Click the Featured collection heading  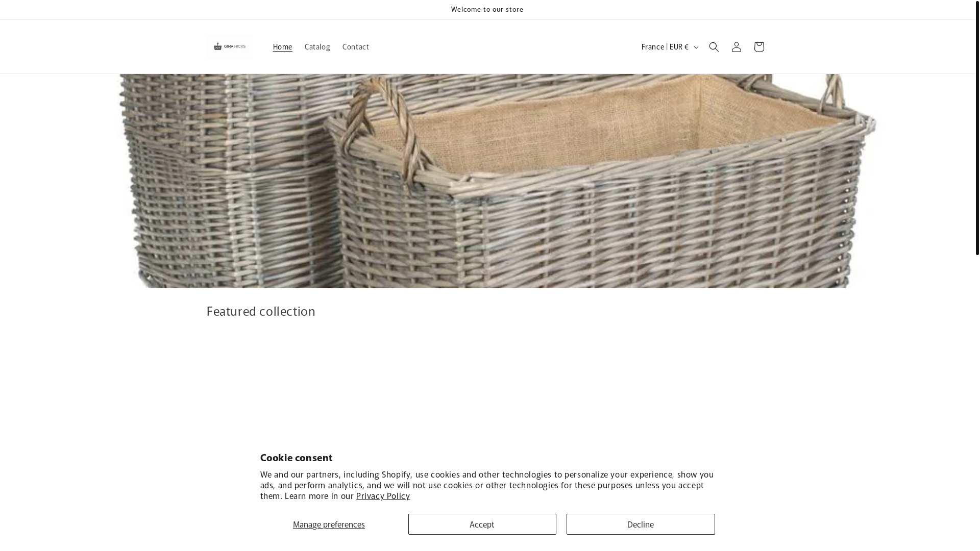[x=261, y=311]
